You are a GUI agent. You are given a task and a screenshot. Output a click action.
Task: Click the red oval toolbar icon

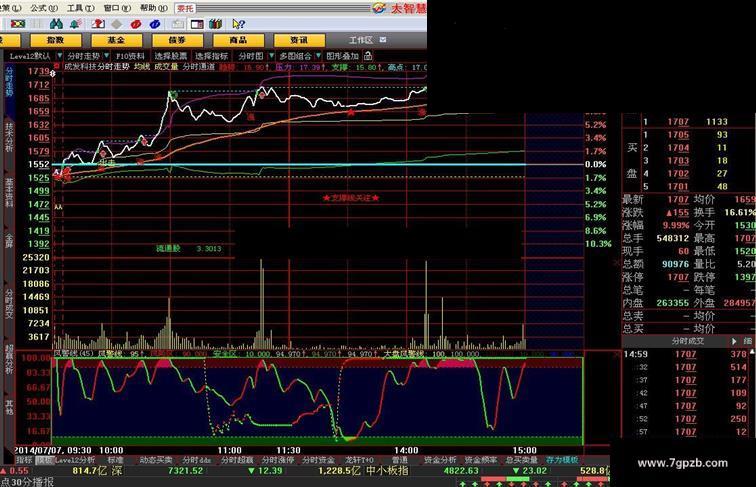136,24
